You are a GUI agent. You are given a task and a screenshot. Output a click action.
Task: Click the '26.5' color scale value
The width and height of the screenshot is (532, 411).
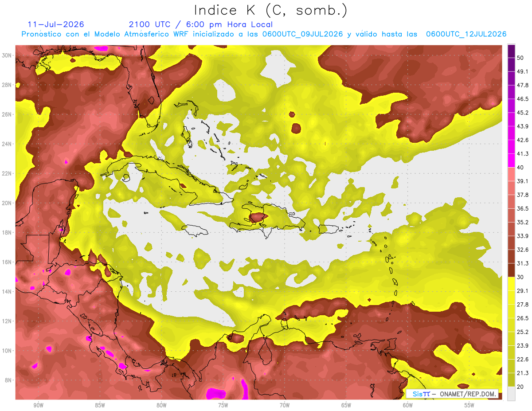pos(522,318)
